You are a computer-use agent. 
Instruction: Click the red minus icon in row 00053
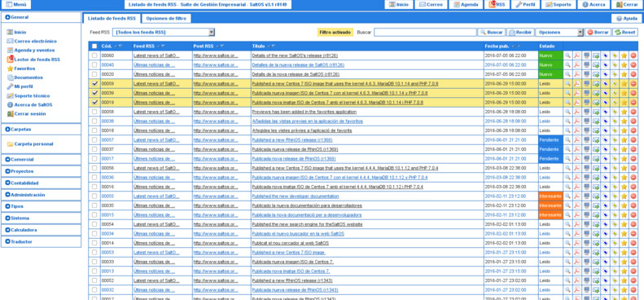coord(633,252)
